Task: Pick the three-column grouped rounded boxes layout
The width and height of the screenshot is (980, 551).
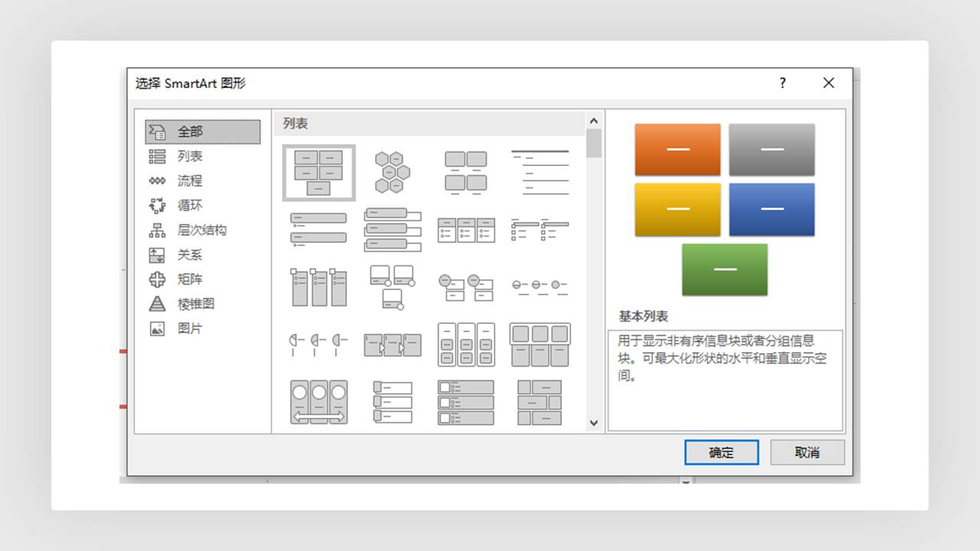Action: tap(466, 344)
